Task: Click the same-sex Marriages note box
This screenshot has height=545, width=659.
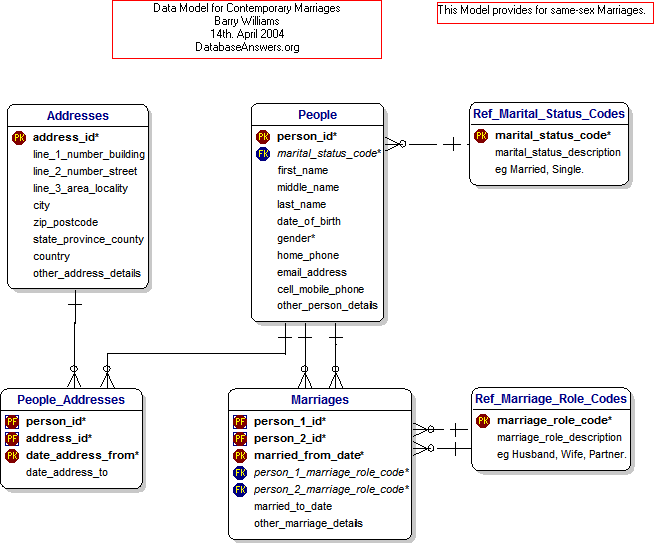Action: 545,13
